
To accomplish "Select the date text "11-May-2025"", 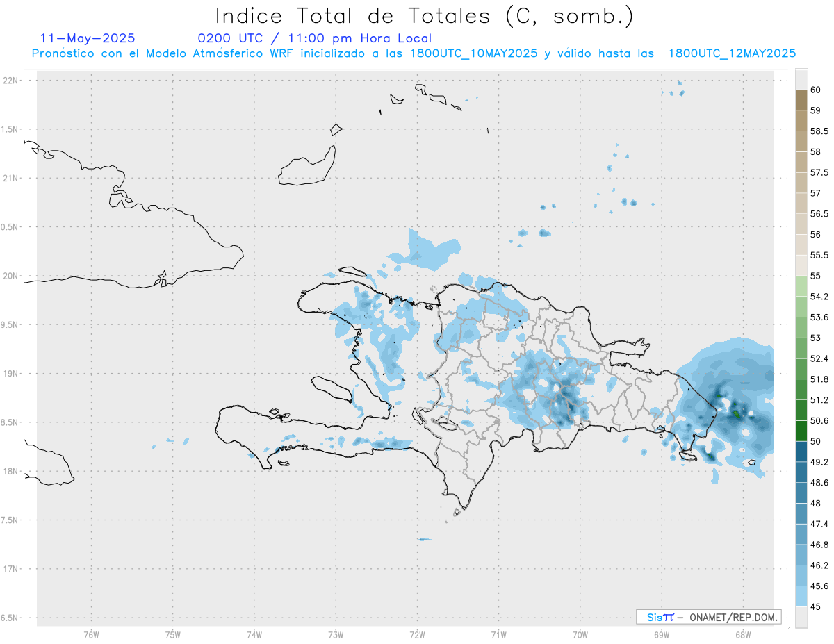I will tap(88, 39).
